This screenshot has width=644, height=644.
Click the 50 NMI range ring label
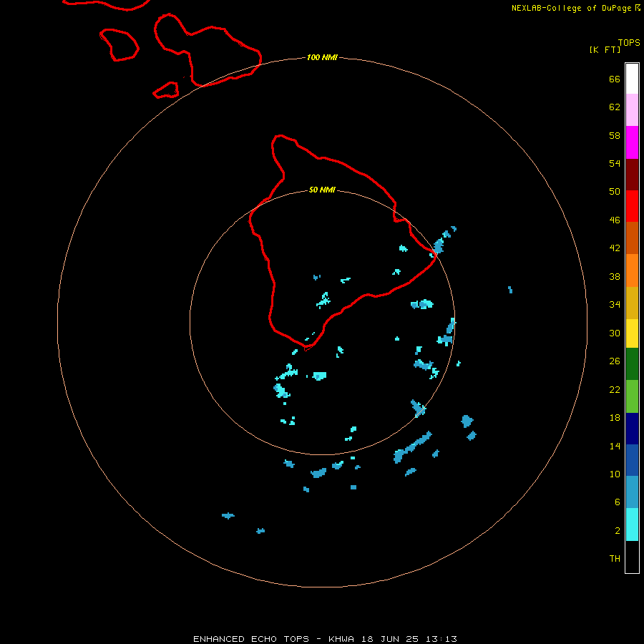click(322, 190)
